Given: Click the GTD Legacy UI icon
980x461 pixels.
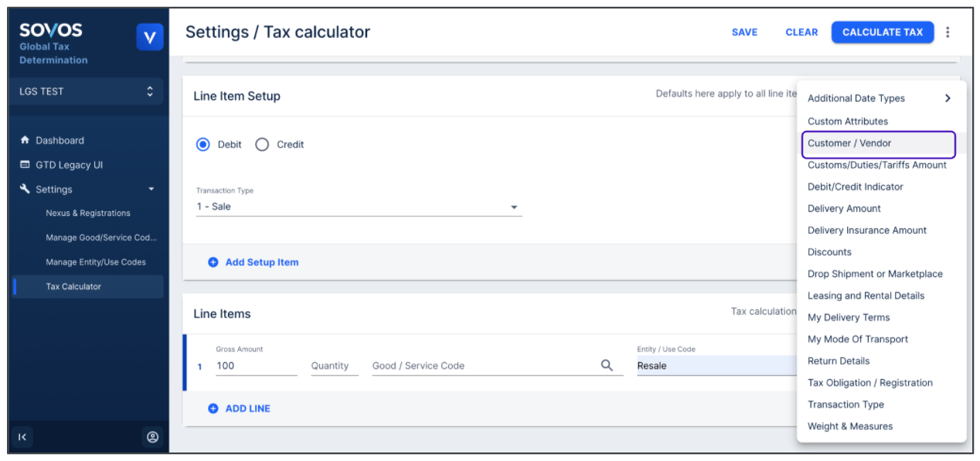Looking at the screenshot, I should tap(25, 165).
